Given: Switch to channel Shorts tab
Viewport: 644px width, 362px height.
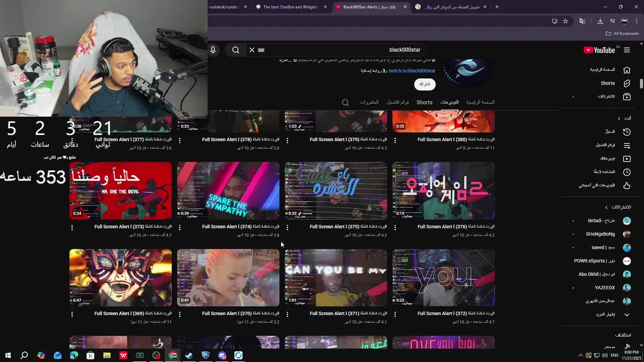Looking at the screenshot, I should [x=424, y=103].
